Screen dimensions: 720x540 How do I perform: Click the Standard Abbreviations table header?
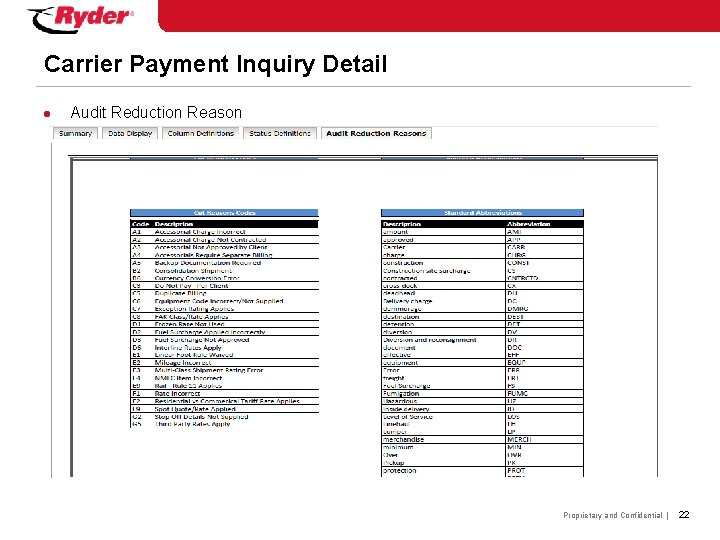tap(482, 213)
